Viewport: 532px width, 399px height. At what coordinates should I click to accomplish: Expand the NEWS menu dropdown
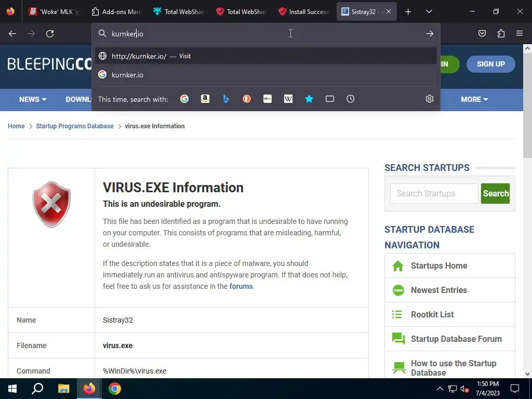tap(33, 99)
